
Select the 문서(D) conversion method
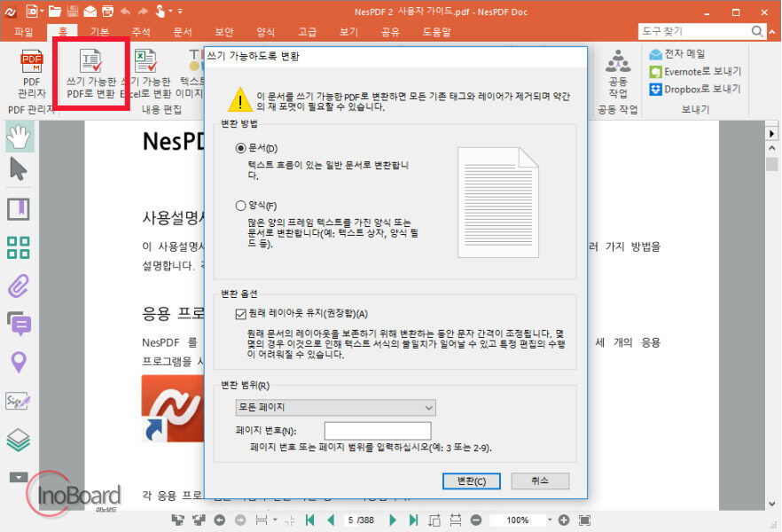tap(241, 148)
